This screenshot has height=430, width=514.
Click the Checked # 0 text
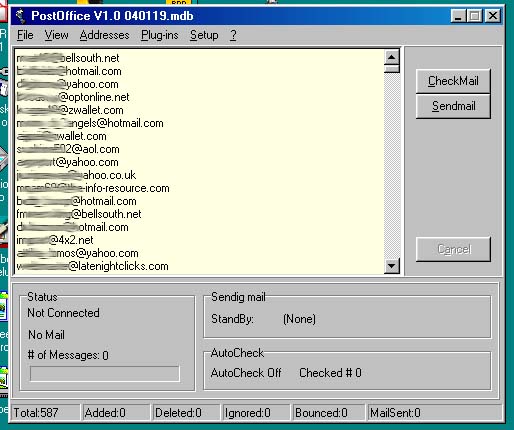tap(330, 373)
